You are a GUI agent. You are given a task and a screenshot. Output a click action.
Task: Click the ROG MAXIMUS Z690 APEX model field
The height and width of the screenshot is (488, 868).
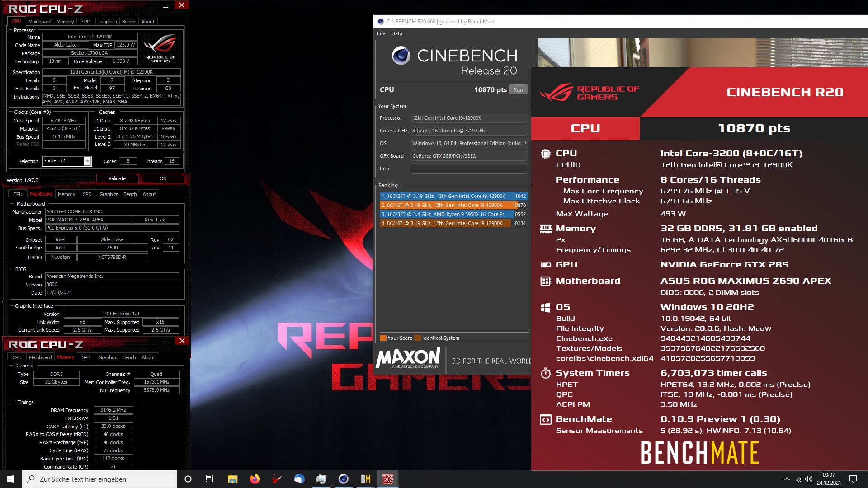[x=88, y=220]
